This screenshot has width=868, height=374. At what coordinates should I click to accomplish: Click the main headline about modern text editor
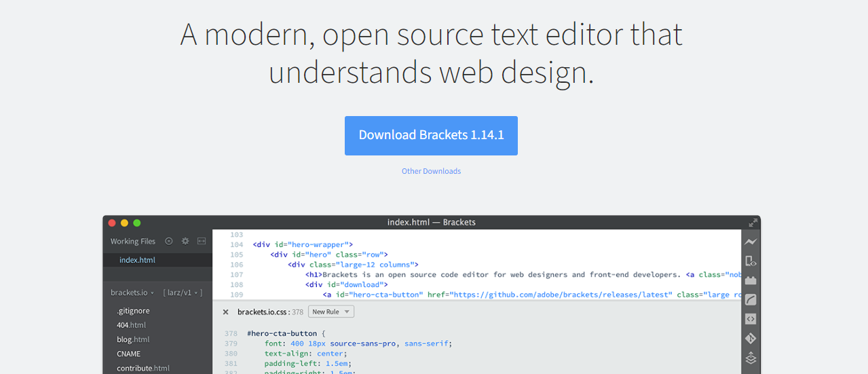tap(432, 53)
